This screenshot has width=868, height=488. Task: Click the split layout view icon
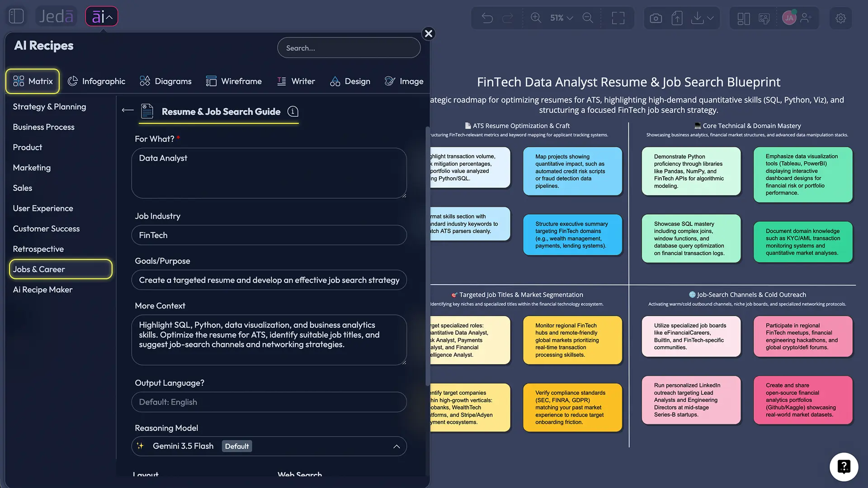point(744,19)
